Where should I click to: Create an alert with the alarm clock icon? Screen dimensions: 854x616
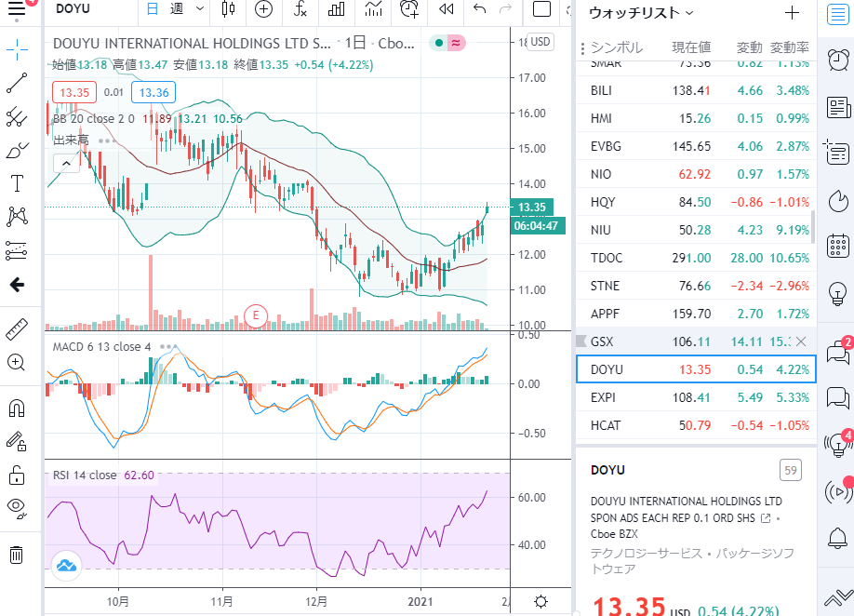409,8
